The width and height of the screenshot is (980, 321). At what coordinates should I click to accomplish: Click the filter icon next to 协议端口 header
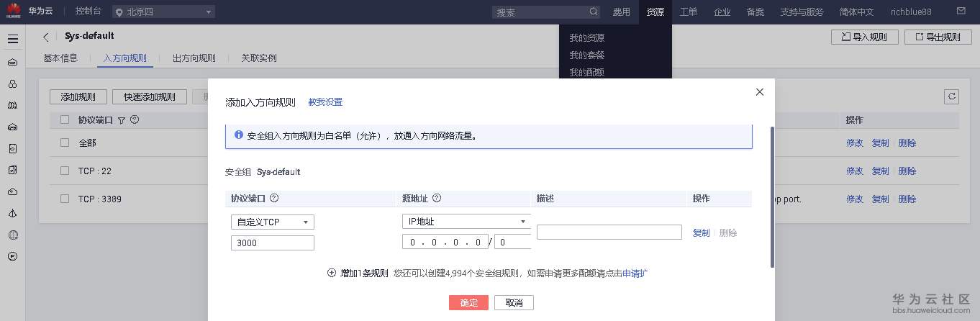pyautogui.click(x=121, y=120)
